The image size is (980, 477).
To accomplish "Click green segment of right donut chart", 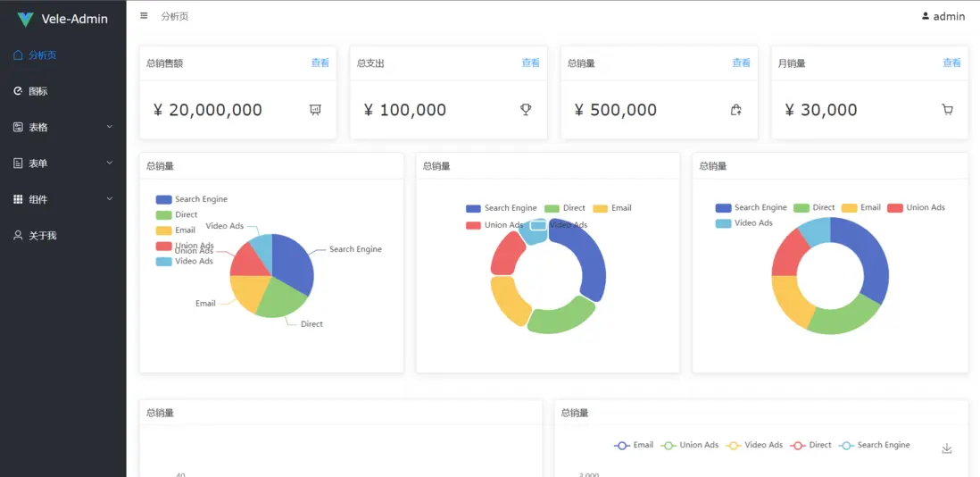I will coord(845,315).
